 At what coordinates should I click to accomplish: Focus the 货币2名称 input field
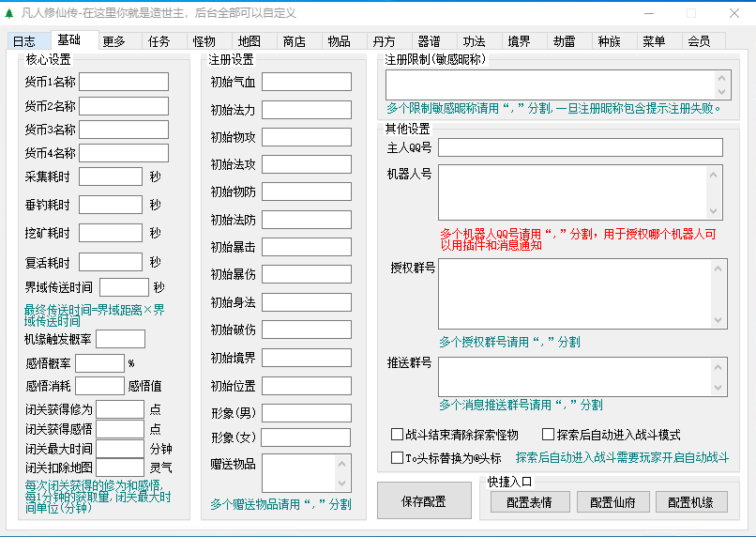pyautogui.click(x=124, y=106)
